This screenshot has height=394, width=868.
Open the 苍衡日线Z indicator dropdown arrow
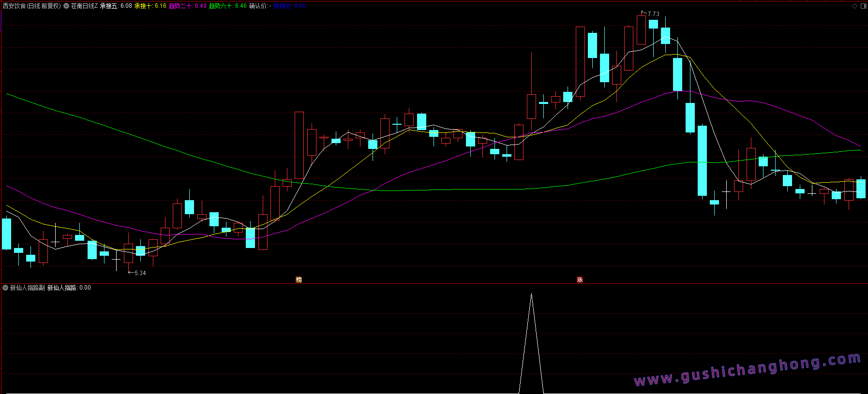[x=66, y=6]
